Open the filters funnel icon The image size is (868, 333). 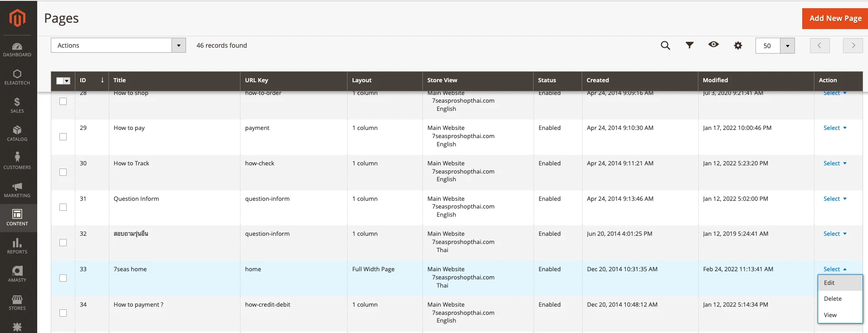tap(690, 45)
